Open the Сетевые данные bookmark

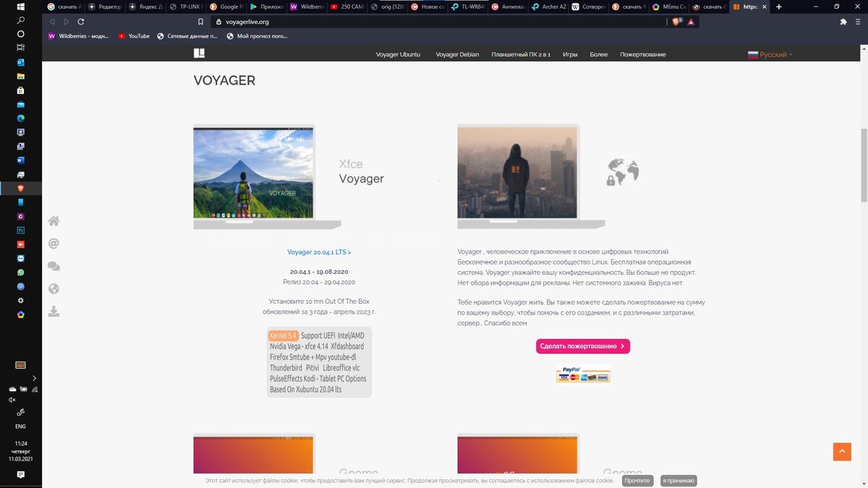pyautogui.click(x=187, y=35)
